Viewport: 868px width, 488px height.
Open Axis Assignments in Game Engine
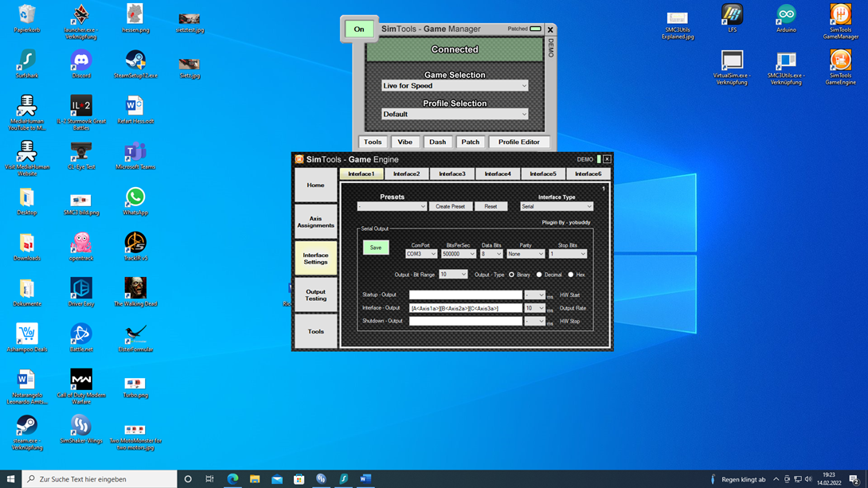315,222
